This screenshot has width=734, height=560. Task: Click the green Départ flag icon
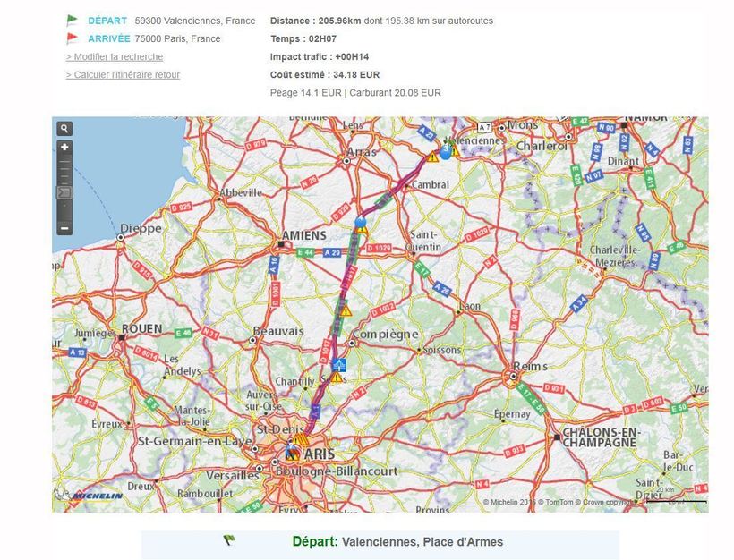[x=73, y=20]
